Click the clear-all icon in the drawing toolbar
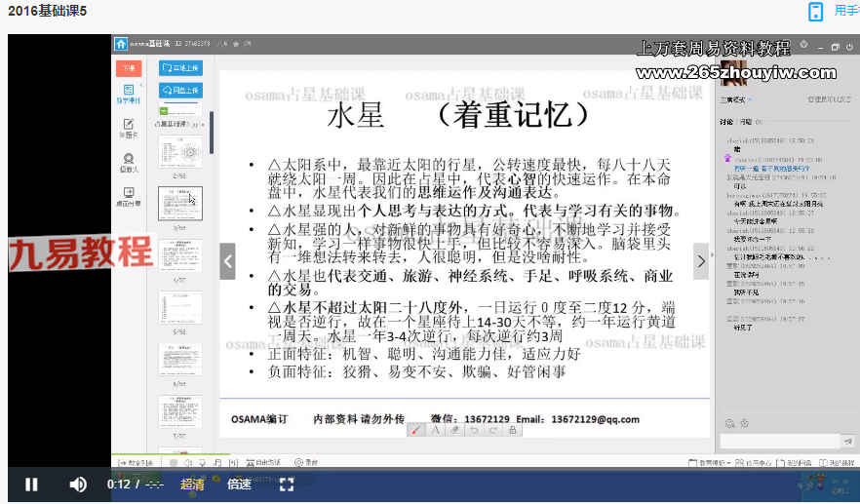860x504 pixels. pyautogui.click(x=512, y=431)
